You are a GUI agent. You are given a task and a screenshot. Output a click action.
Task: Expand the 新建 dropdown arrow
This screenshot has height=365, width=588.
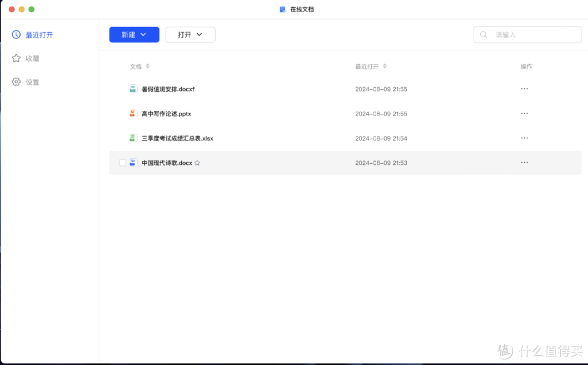pyautogui.click(x=143, y=34)
